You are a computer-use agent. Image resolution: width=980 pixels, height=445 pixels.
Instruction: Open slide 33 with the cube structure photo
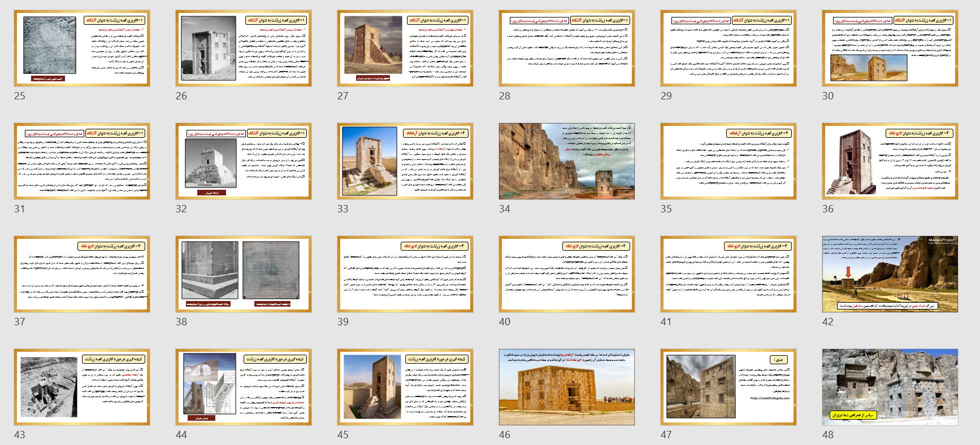405,162
